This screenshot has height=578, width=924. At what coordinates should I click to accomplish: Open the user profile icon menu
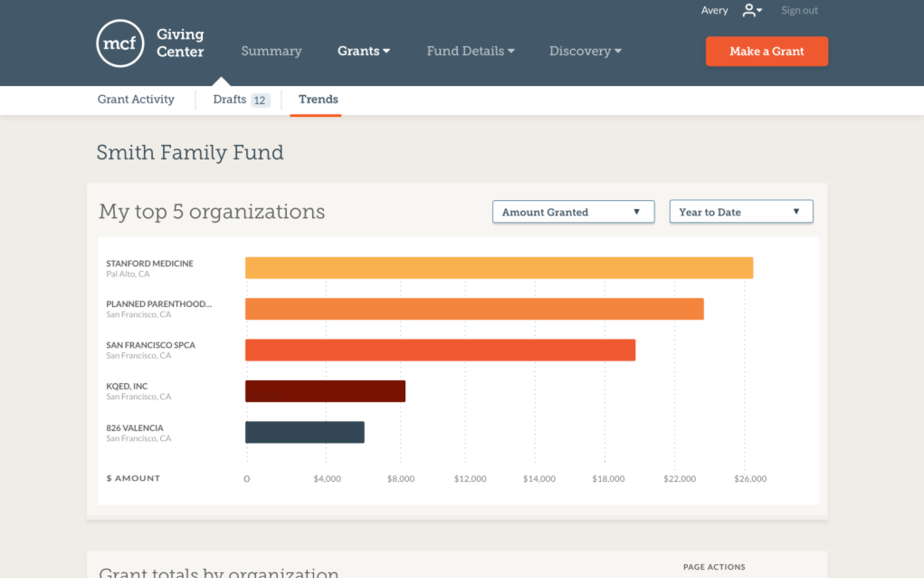(751, 10)
